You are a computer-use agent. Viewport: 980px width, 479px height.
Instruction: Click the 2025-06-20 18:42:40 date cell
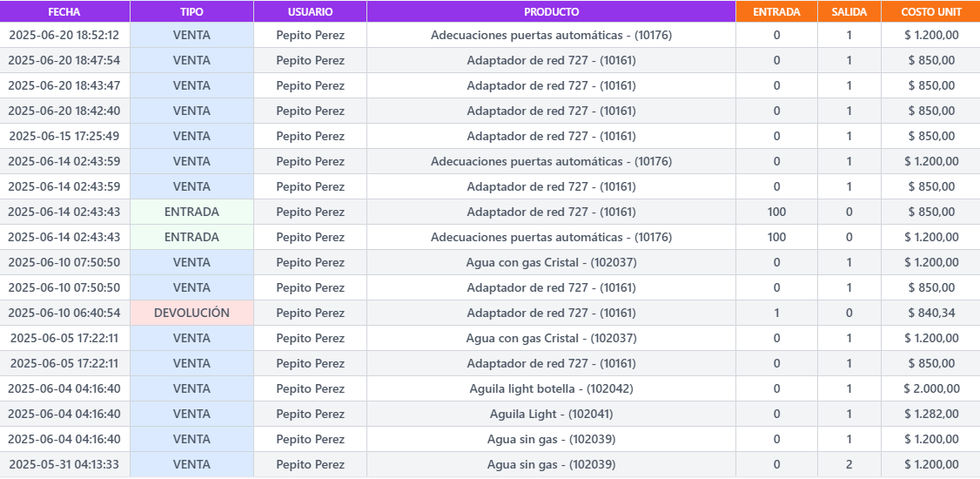point(64,111)
